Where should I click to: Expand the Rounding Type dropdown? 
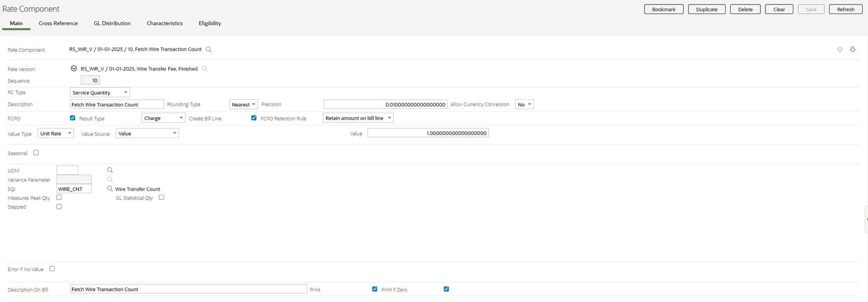pyautogui.click(x=243, y=105)
